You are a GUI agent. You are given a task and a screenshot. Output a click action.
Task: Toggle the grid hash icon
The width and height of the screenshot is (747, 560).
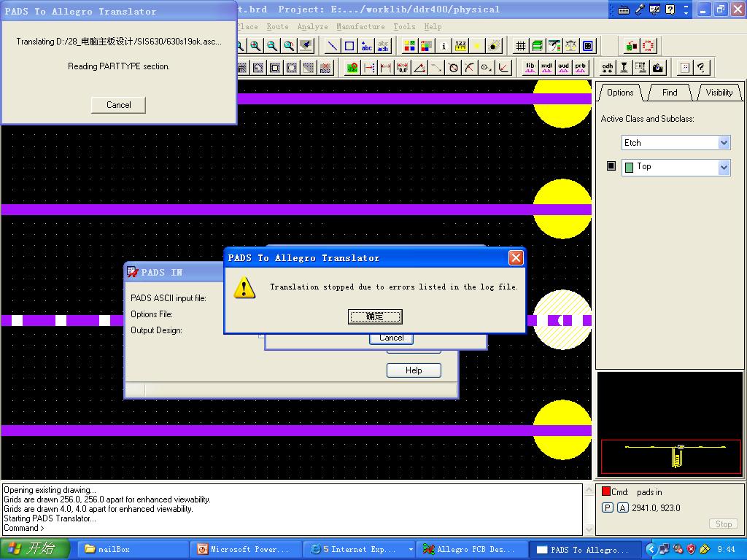(520, 46)
